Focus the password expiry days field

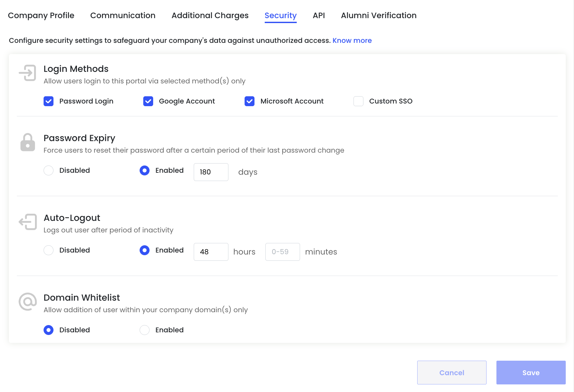coord(211,172)
